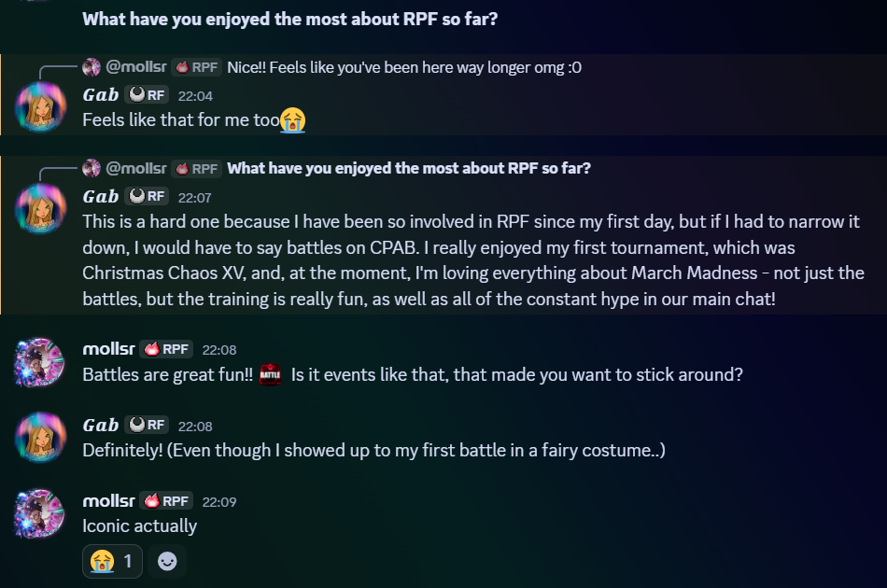This screenshot has height=588, width=887.
Task: Click Gab's avatar on the 22:07 message
Action: click(40, 208)
